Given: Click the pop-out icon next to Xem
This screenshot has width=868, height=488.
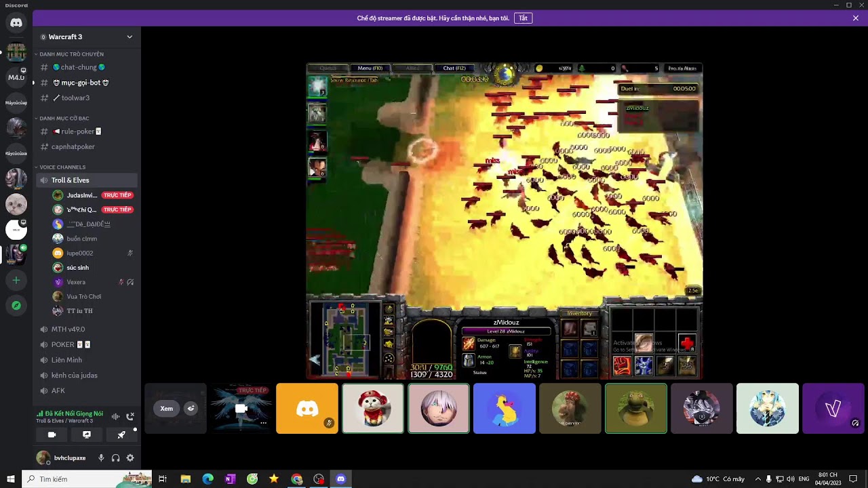Looking at the screenshot, I should [x=191, y=409].
